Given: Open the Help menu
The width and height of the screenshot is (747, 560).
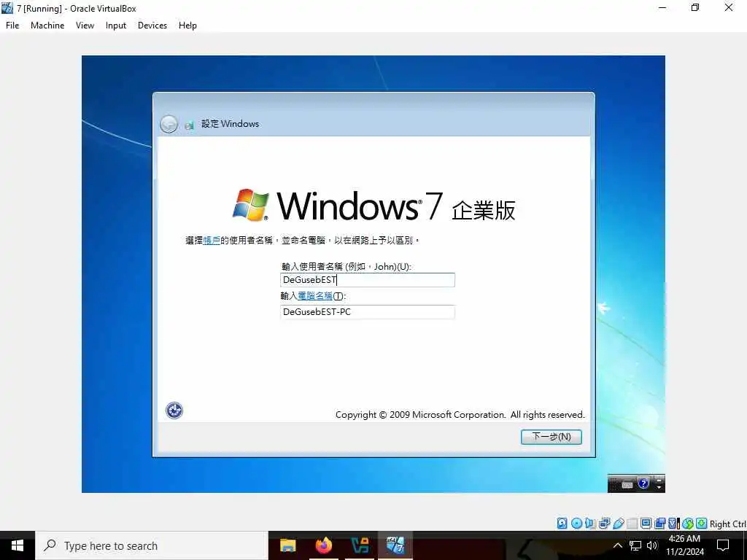Looking at the screenshot, I should coord(187,26).
